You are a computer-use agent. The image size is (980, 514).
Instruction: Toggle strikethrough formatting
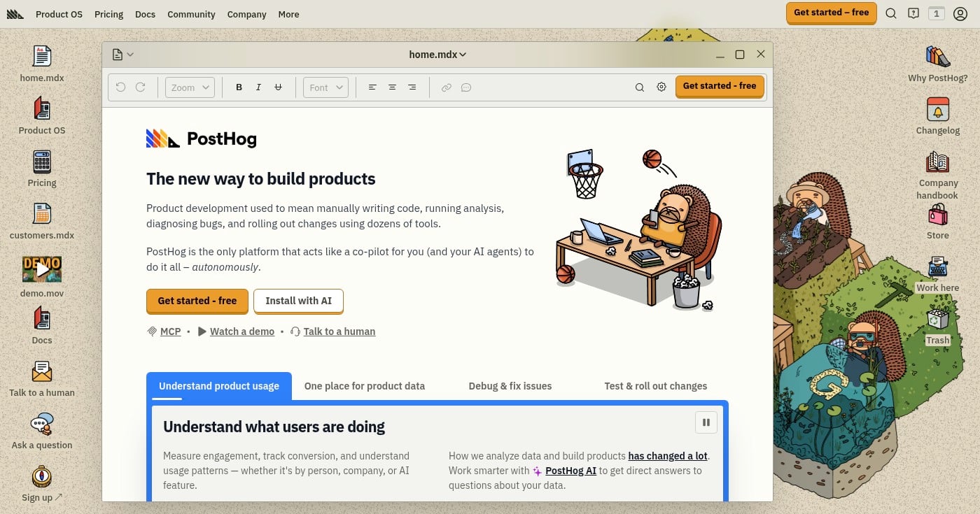[278, 87]
